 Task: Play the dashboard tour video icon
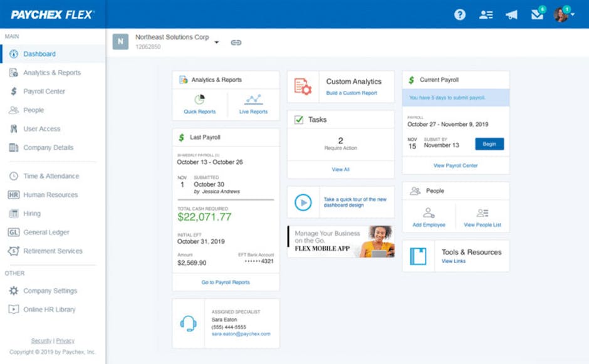tap(303, 202)
